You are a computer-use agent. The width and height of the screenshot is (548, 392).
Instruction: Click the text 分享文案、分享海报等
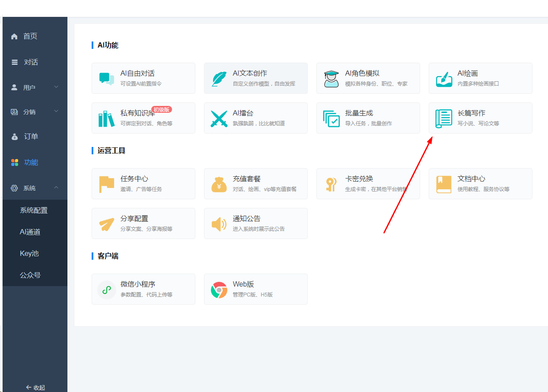tap(147, 229)
